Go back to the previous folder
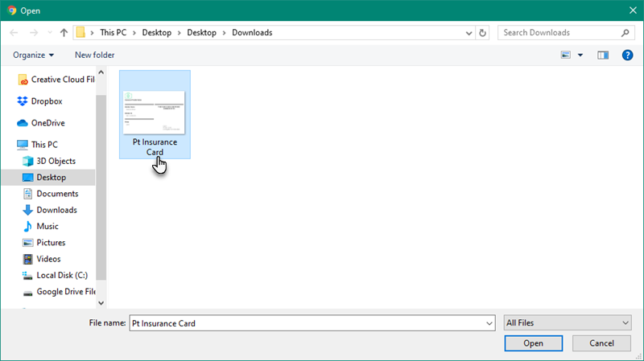The image size is (644, 361). point(14,33)
